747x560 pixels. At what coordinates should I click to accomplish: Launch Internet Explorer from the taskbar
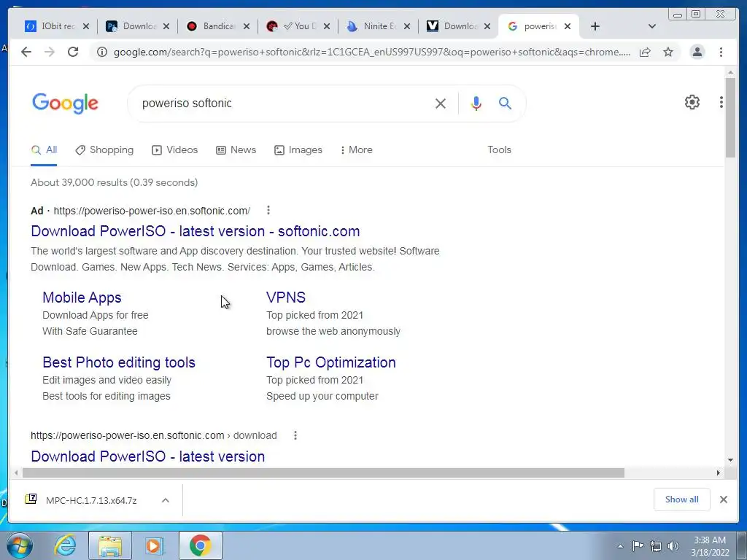tap(65, 545)
